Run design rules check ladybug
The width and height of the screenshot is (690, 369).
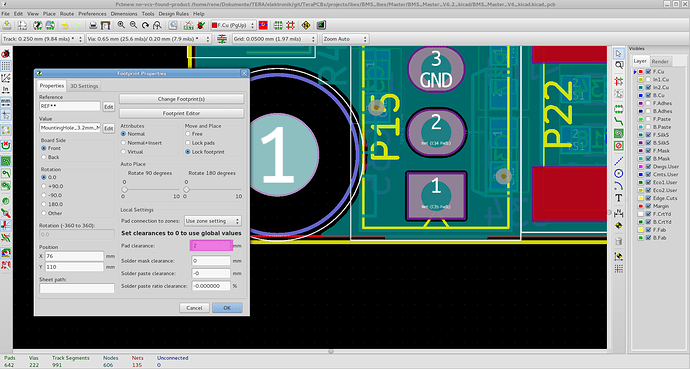[201, 26]
